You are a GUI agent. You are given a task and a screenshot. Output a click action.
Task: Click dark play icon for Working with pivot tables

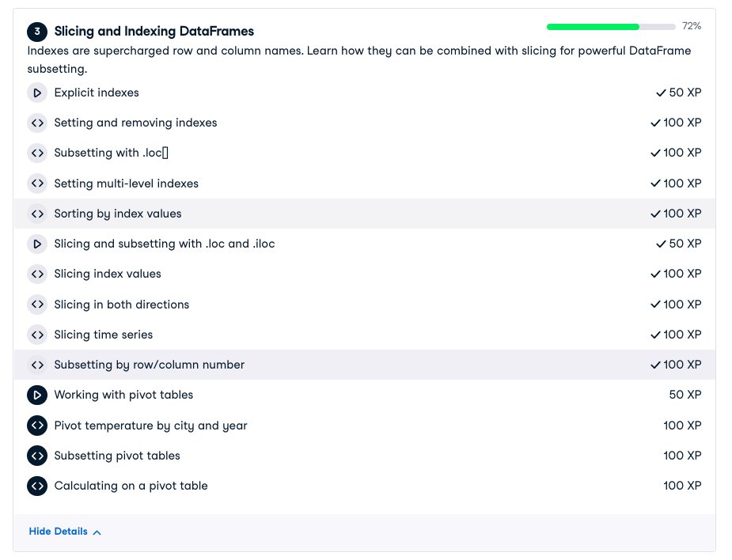[x=37, y=395]
